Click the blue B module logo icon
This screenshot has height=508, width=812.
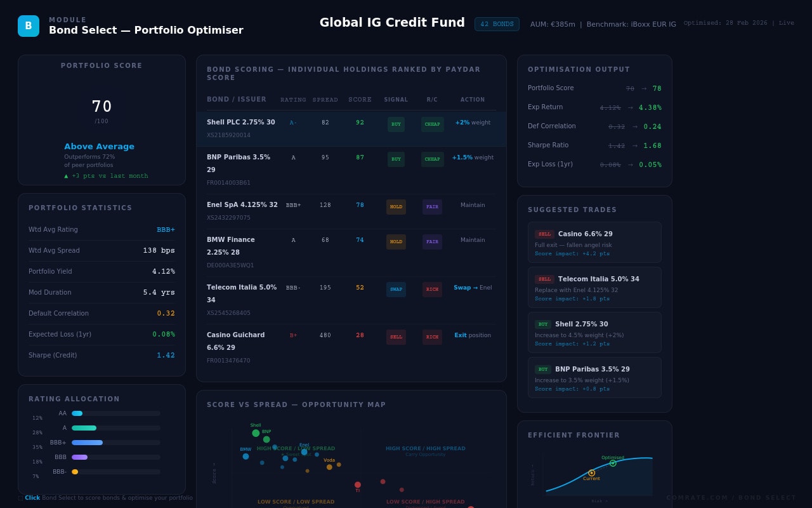[29, 26]
